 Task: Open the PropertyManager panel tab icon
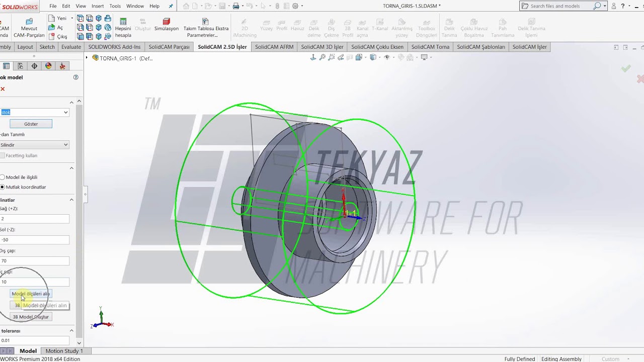point(6,66)
